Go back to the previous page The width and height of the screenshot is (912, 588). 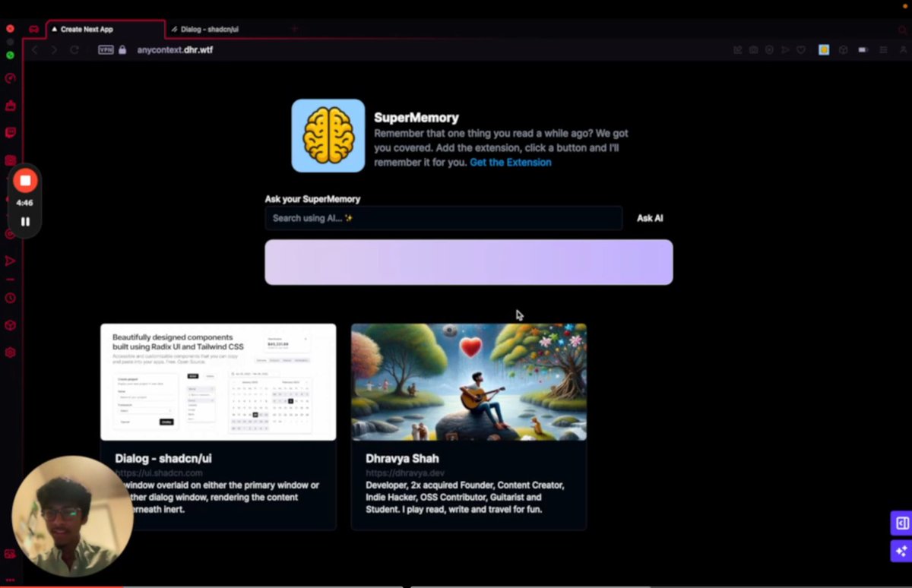click(x=34, y=50)
